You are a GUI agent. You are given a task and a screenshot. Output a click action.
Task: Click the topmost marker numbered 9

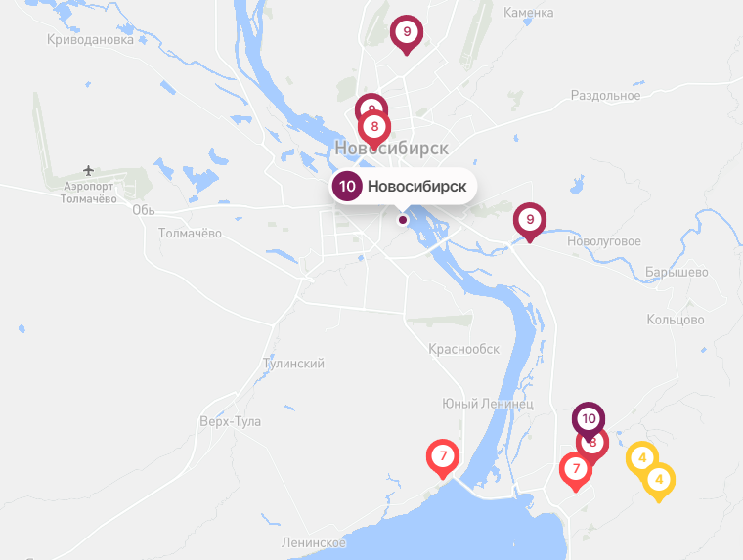tap(407, 32)
